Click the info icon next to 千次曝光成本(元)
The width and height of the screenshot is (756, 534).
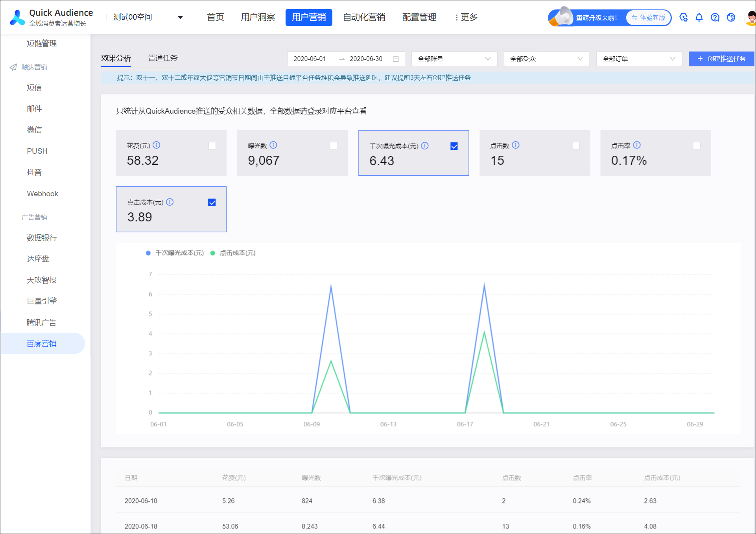425,145
